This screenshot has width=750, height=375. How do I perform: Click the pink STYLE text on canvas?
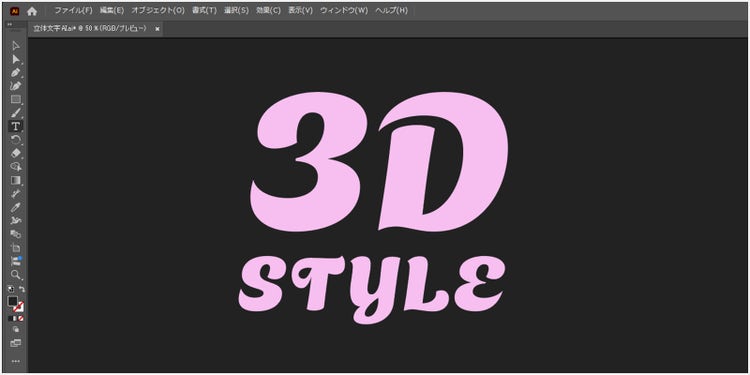371,289
